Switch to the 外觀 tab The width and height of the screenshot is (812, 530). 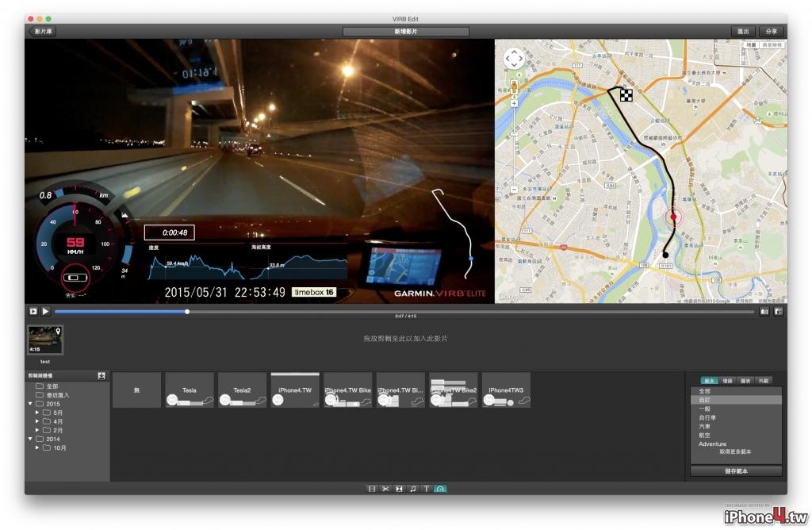[764, 381]
